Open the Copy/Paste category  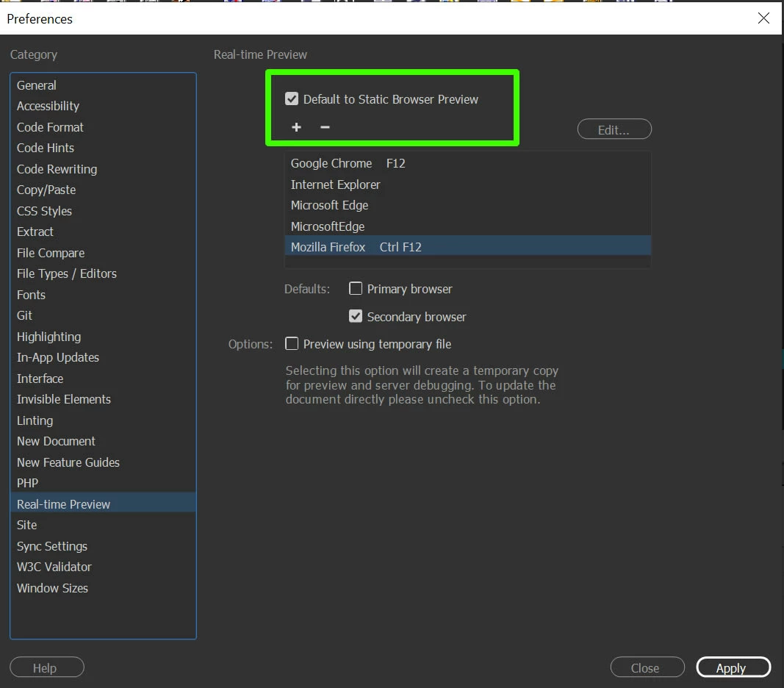pyautogui.click(x=103, y=190)
